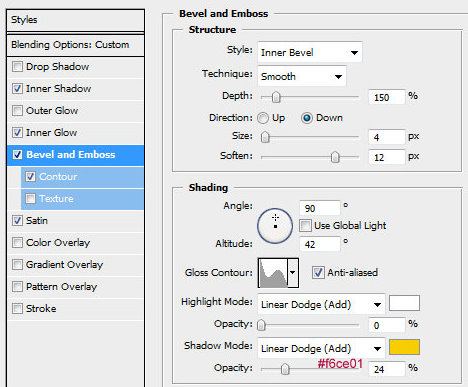Open the Contour sub-style entry

click(x=82, y=177)
